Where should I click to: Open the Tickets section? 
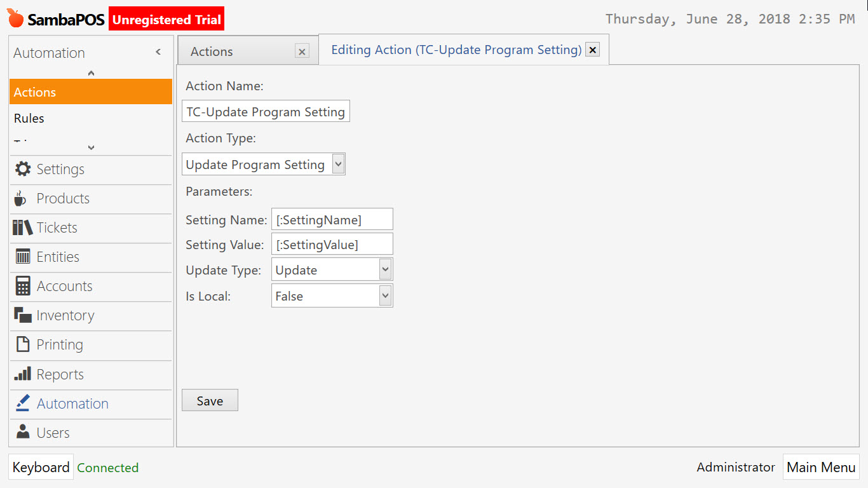[57, 227]
